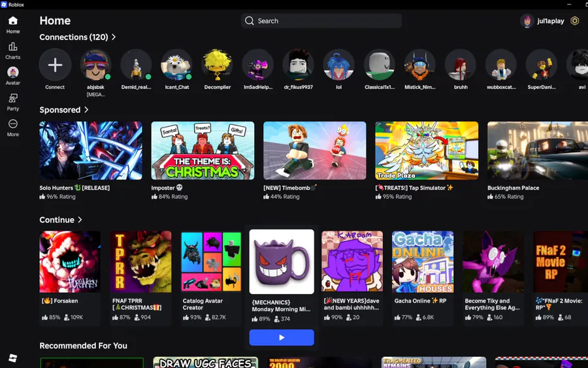
Task: Open the Become Tiky and Everything thumbnail
Action: point(493,261)
